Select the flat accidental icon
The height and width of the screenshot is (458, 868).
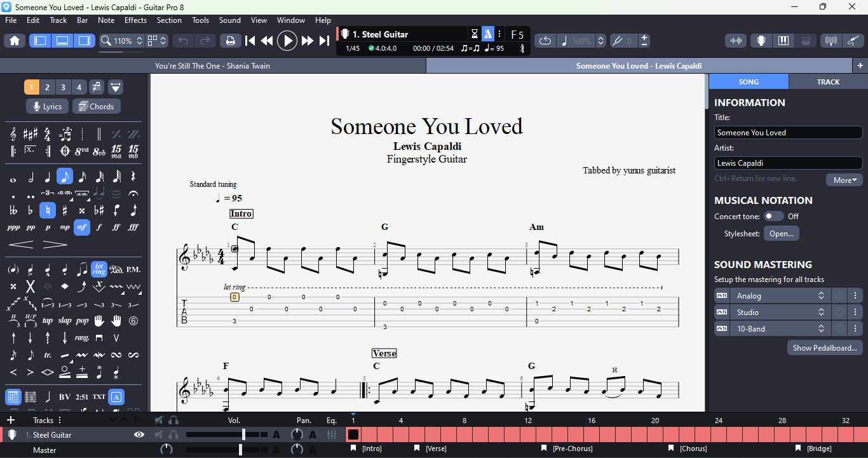point(31,210)
